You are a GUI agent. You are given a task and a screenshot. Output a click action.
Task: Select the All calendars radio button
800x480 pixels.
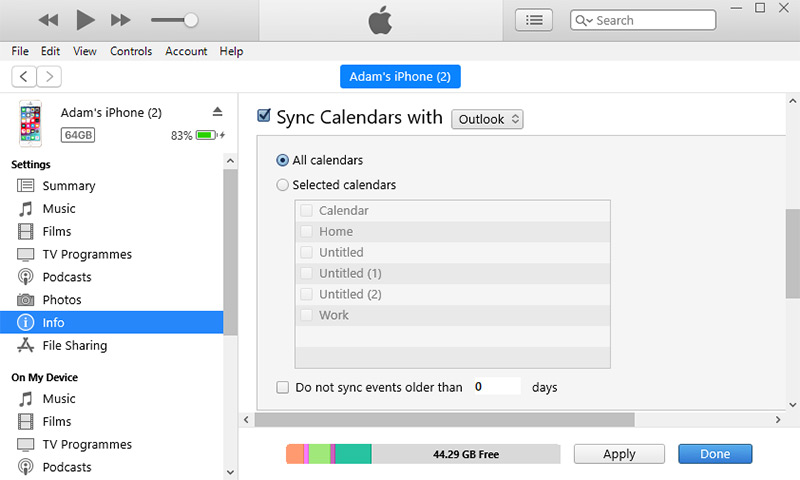282,160
